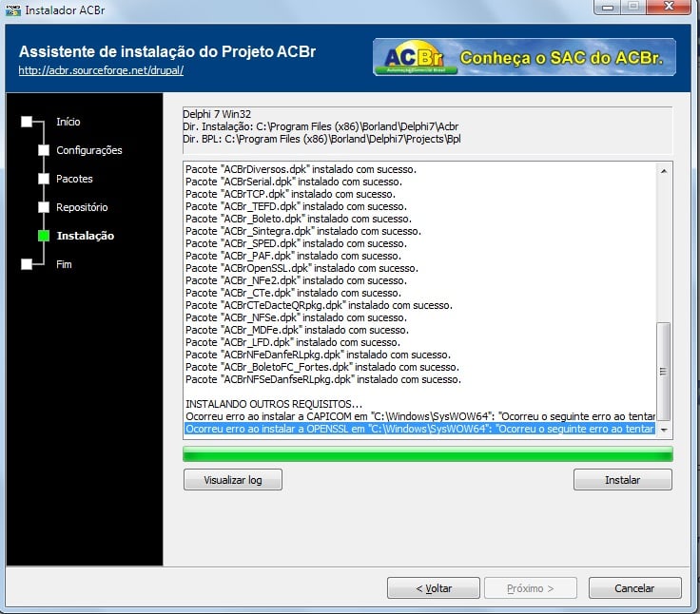Select the Configurações step marker
The image size is (700, 614).
pos(44,150)
